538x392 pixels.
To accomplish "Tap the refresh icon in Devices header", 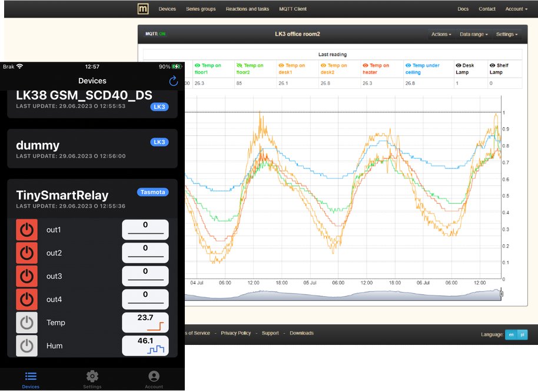I will (173, 81).
